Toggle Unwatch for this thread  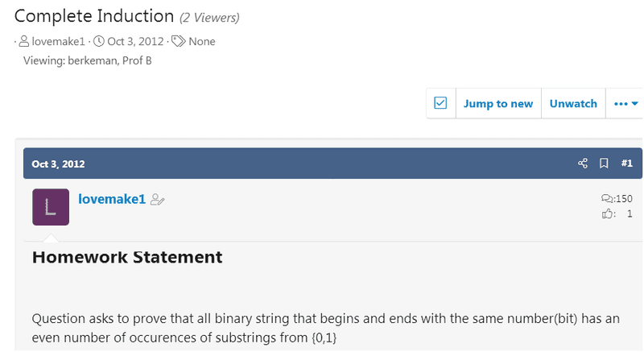point(573,103)
